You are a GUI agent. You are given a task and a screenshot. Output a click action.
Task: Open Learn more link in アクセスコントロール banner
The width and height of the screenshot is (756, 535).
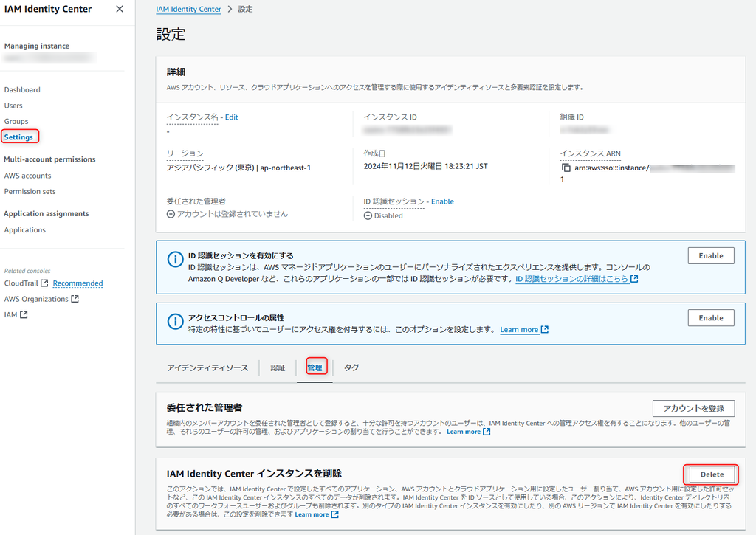pyautogui.click(x=519, y=330)
